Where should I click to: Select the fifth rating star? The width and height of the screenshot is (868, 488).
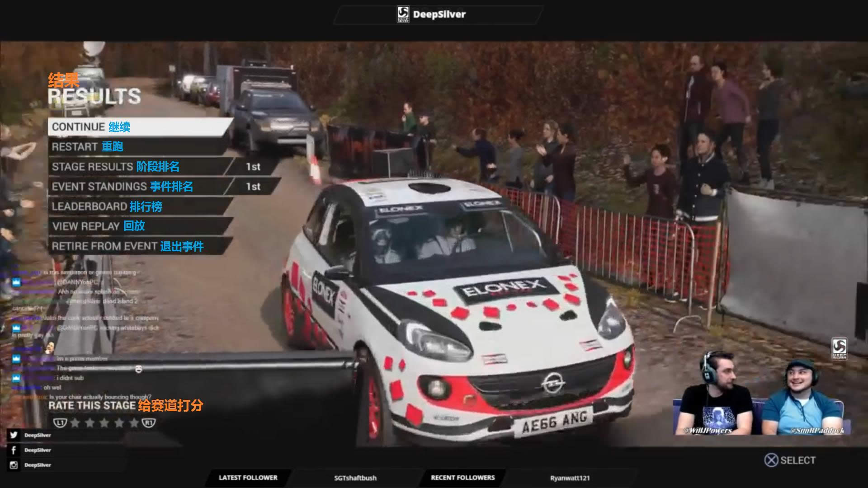(134, 423)
